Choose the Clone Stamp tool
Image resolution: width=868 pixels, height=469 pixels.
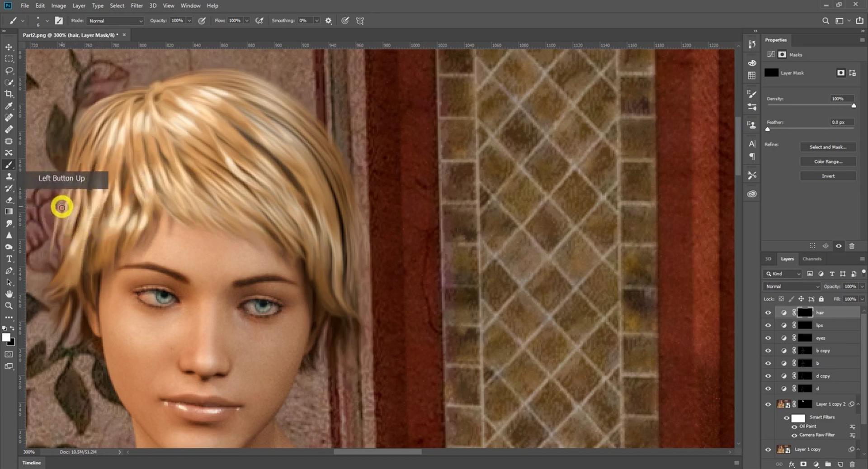pyautogui.click(x=9, y=176)
